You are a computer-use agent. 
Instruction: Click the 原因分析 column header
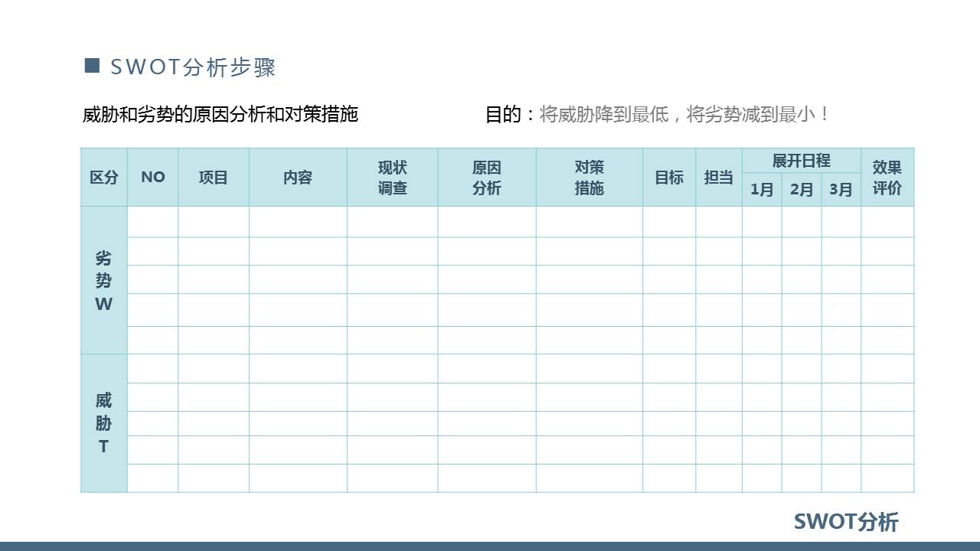coord(488,177)
